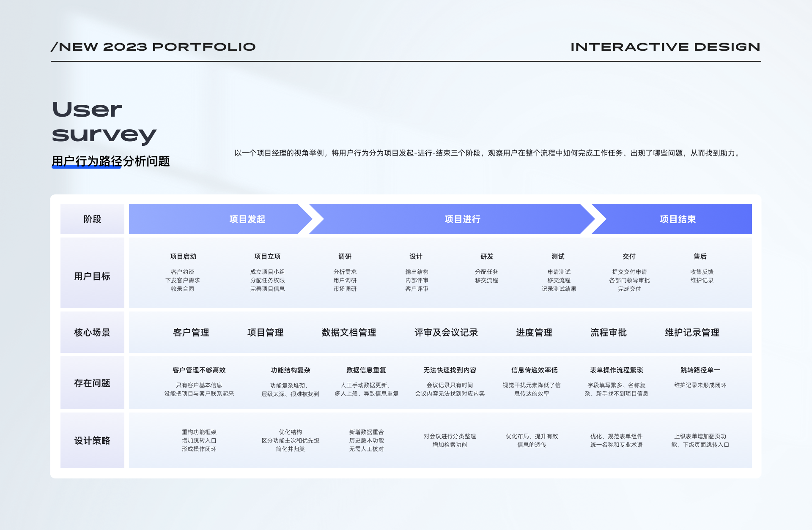This screenshot has width=812, height=530.
Task: Click 维护记录未形成闭环 problem detail
Action: click(700, 385)
